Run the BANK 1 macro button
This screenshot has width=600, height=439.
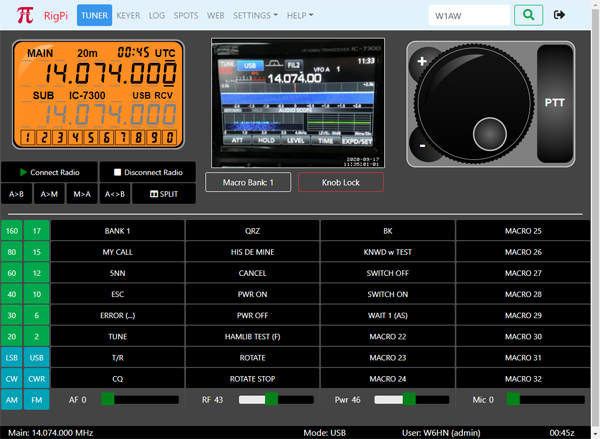click(x=117, y=231)
